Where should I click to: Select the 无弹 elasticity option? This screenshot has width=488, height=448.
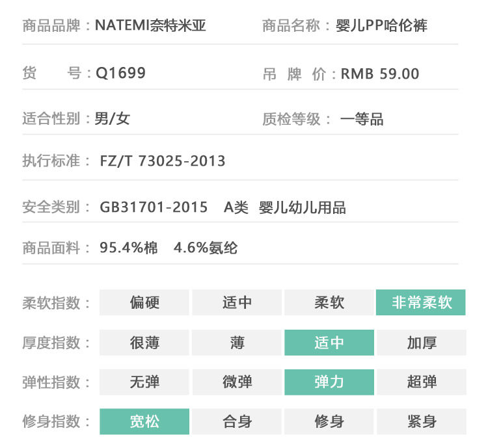click(x=144, y=382)
